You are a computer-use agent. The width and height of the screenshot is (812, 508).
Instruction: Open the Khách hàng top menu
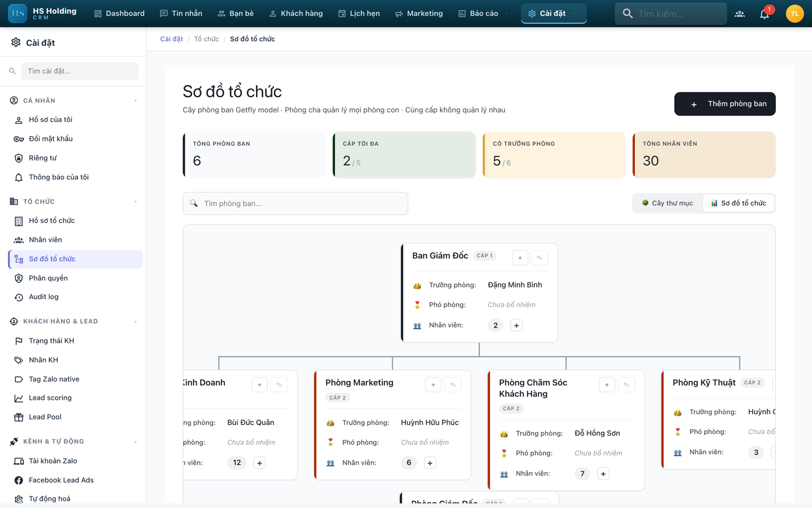coord(296,14)
